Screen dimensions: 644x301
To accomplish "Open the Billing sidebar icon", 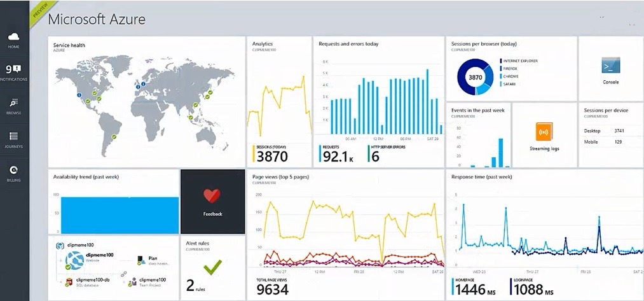I will [13, 170].
